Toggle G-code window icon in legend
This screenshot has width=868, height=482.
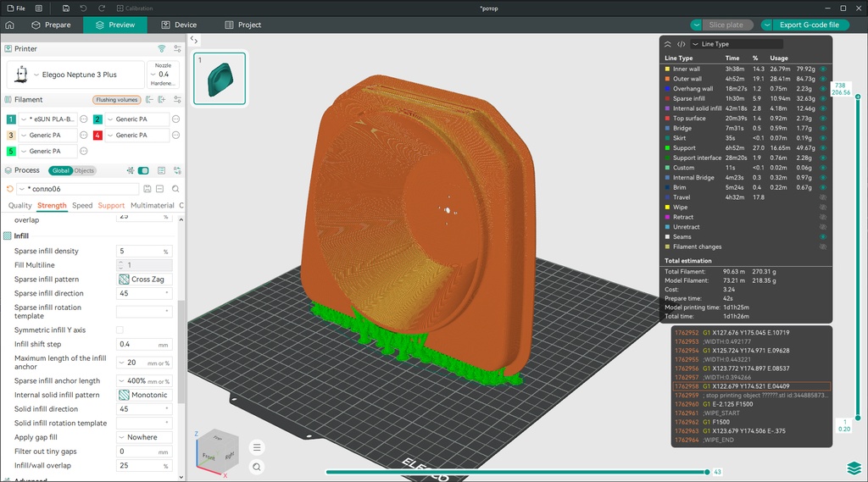(682, 44)
